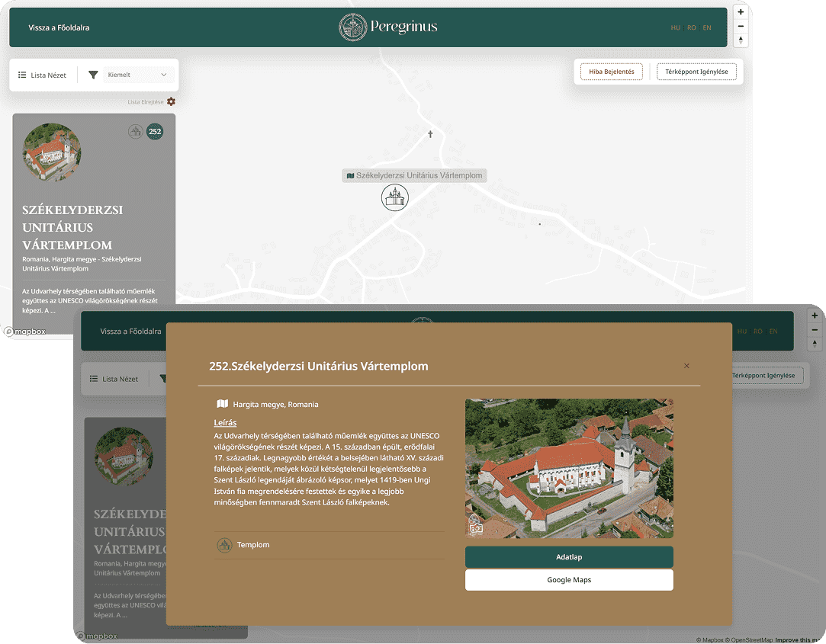
Task: Click Vissza a Főoldalra in the lower window
Action: pyautogui.click(x=130, y=332)
